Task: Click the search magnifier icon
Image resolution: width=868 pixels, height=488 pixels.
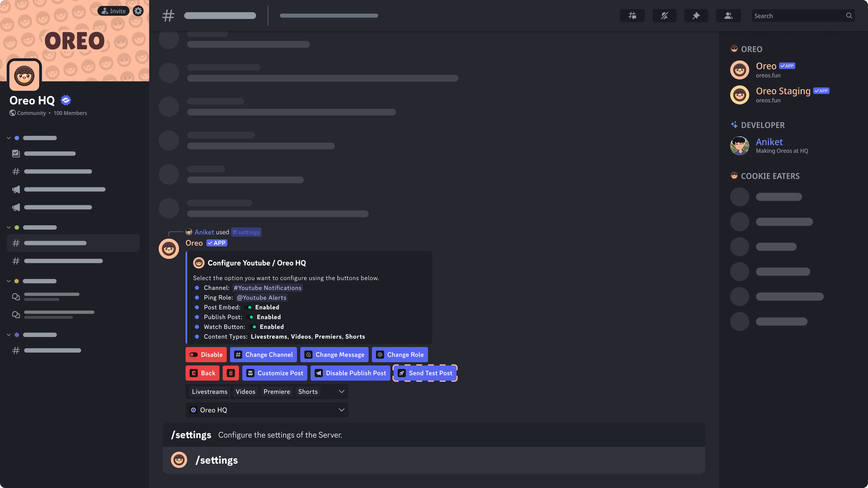Action: [849, 15]
